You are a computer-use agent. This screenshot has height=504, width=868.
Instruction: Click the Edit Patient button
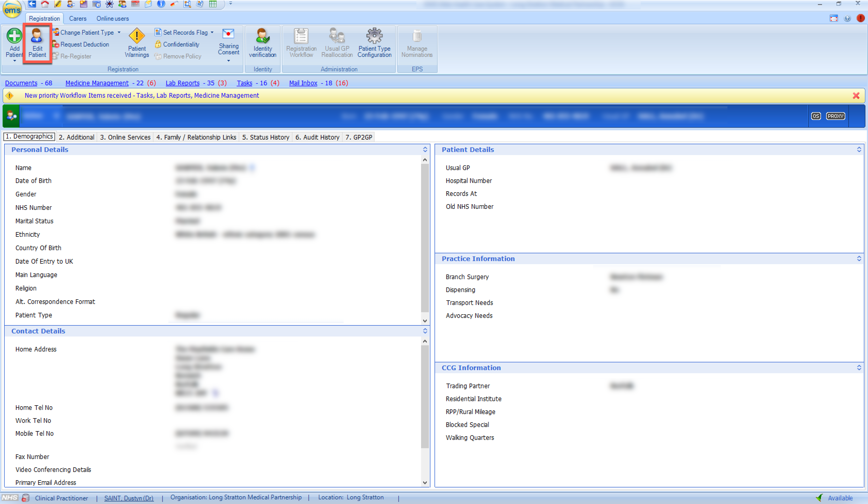(37, 43)
